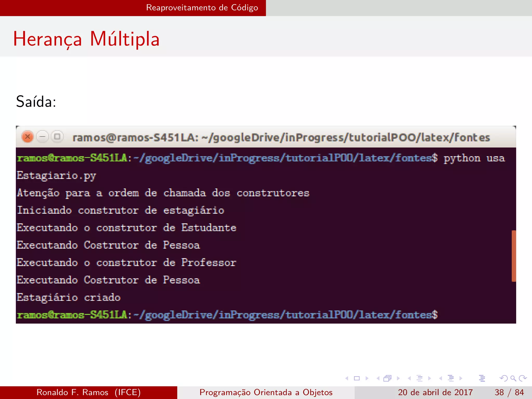Viewport: 532px width, 399px height.
Task: Jump to previous frame arrow
Action: (378, 378)
